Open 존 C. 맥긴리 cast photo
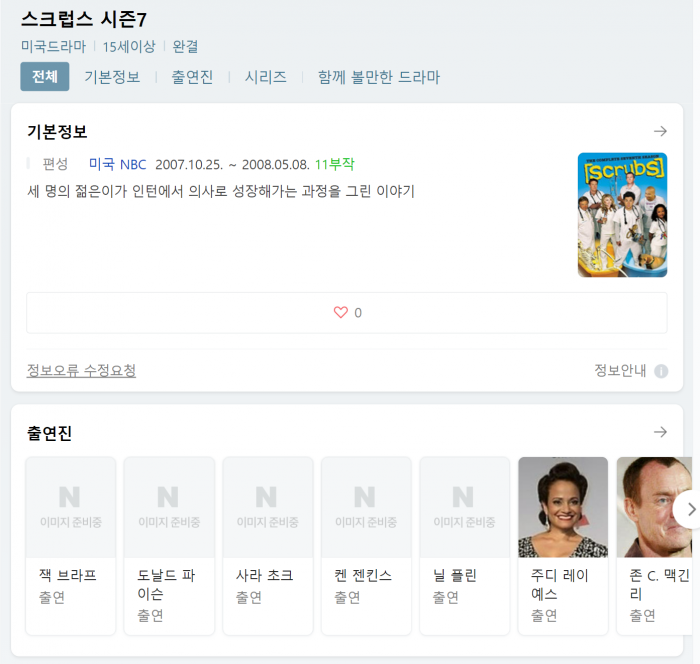The width and height of the screenshot is (700, 664). tap(655, 507)
